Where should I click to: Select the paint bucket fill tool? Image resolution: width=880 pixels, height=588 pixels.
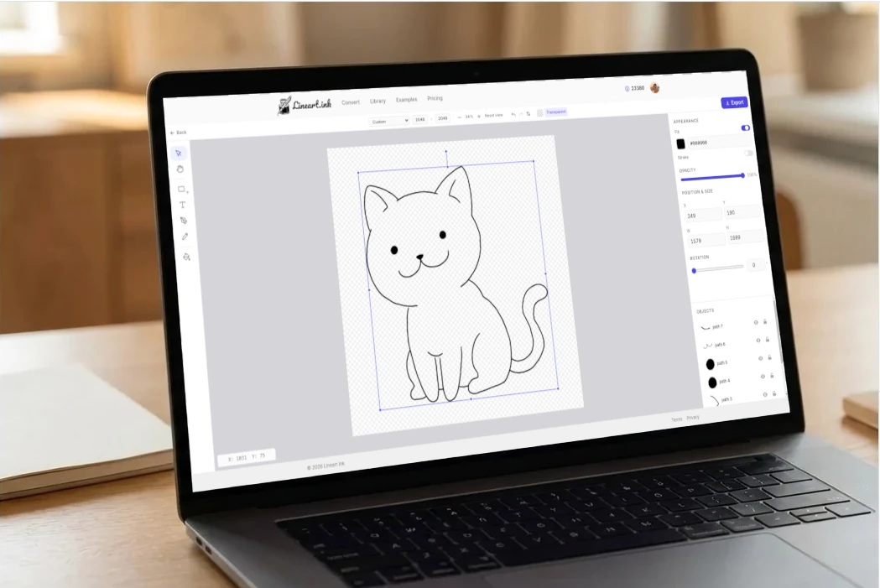[186, 257]
